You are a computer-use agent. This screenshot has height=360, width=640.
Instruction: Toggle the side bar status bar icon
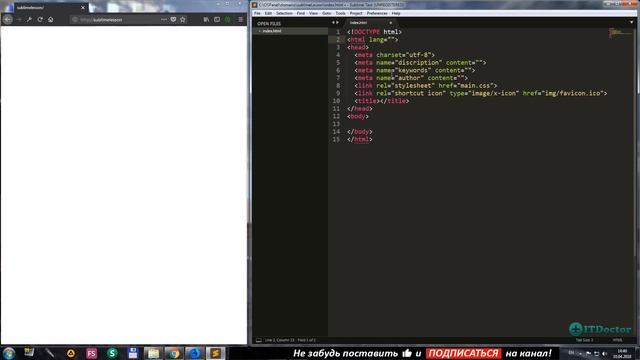(x=258, y=340)
